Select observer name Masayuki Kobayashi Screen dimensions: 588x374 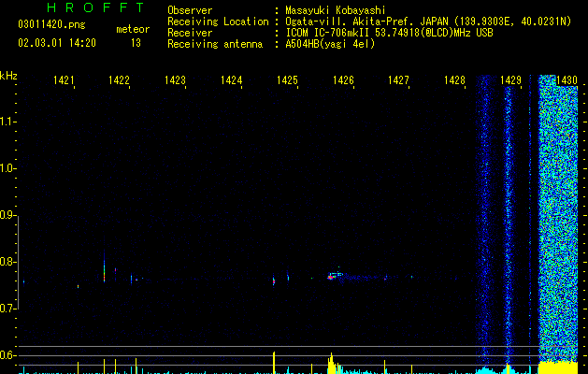tap(336, 10)
